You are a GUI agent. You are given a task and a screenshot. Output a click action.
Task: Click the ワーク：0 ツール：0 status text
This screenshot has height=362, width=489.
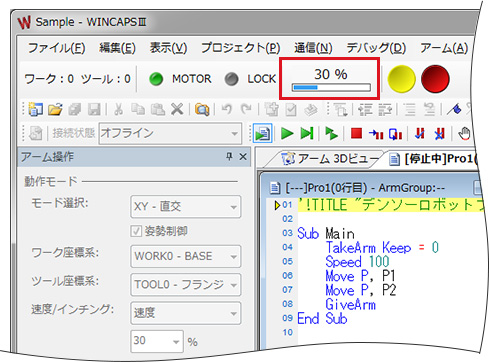[x=77, y=79]
